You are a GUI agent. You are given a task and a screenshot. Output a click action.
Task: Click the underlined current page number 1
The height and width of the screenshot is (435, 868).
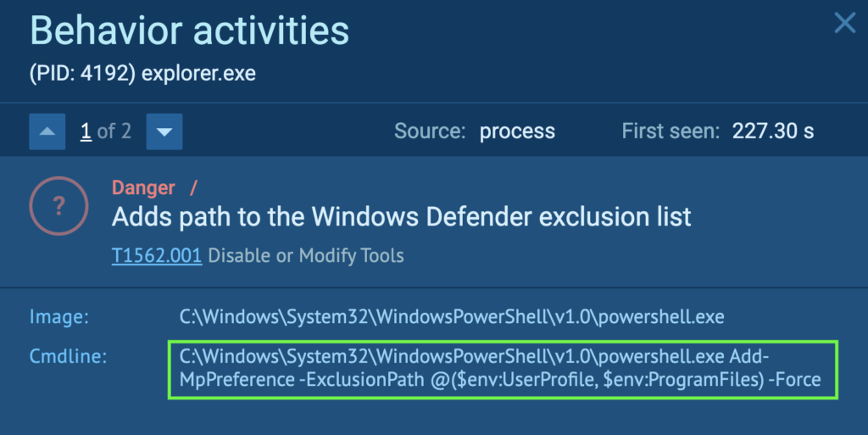[x=86, y=131]
